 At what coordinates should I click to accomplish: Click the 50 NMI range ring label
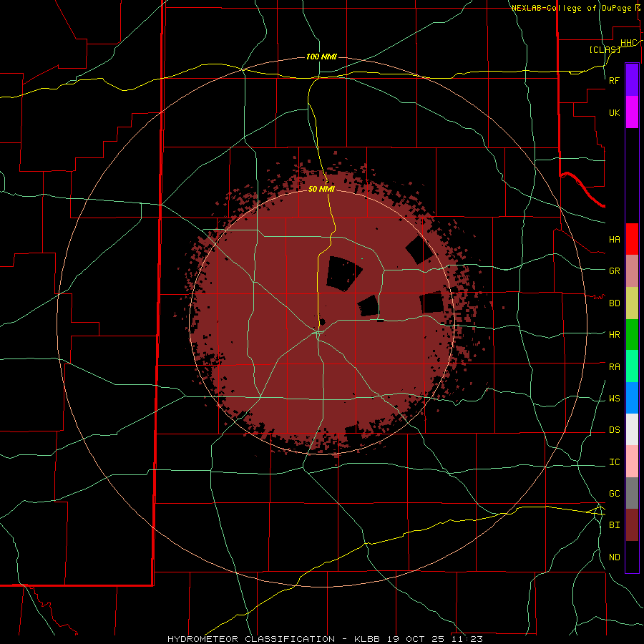click(x=321, y=189)
